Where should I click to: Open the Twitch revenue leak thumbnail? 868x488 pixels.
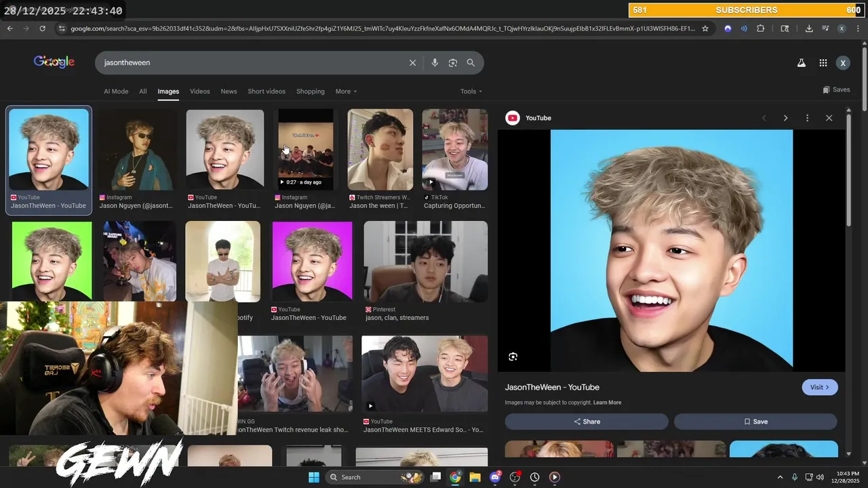[x=295, y=373]
